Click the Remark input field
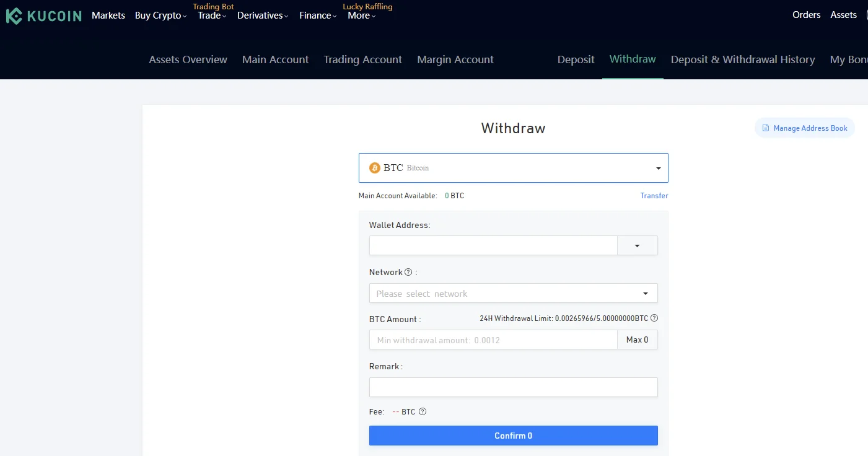The height and width of the screenshot is (456, 868). 514,387
